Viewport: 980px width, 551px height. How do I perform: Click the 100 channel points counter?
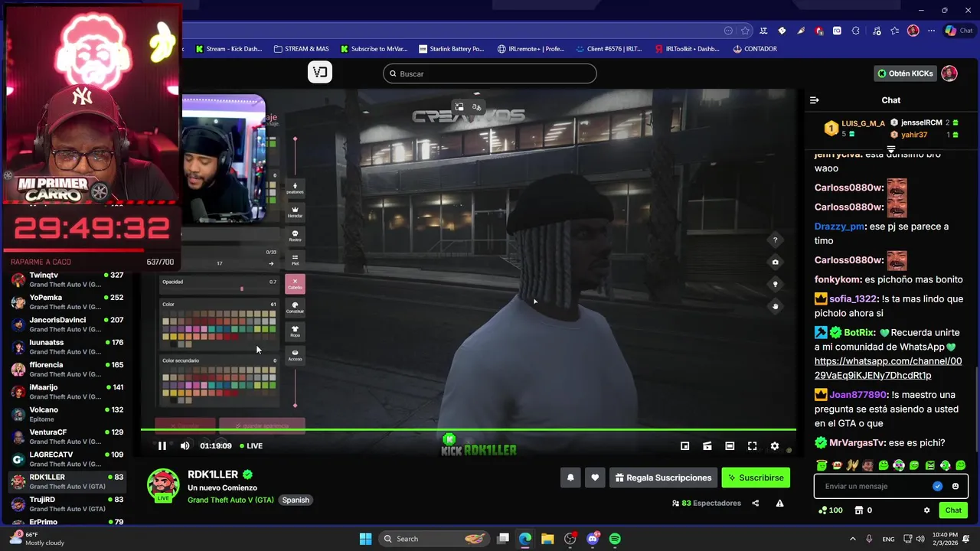tap(830, 510)
